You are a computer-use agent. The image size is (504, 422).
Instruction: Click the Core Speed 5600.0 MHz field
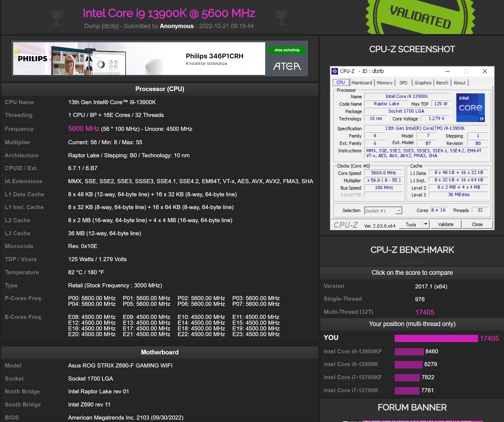pos(384,173)
